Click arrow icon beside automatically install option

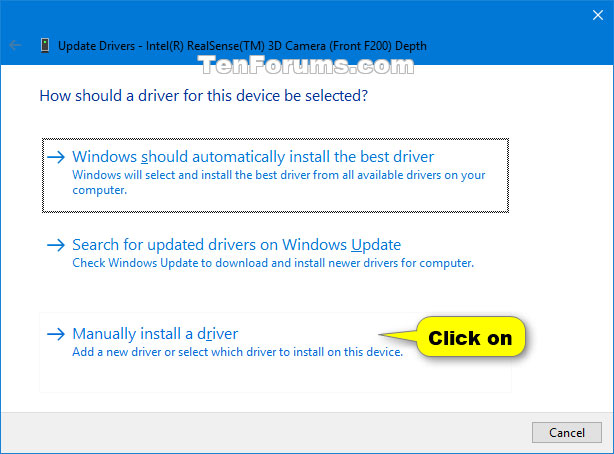click(x=56, y=157)
